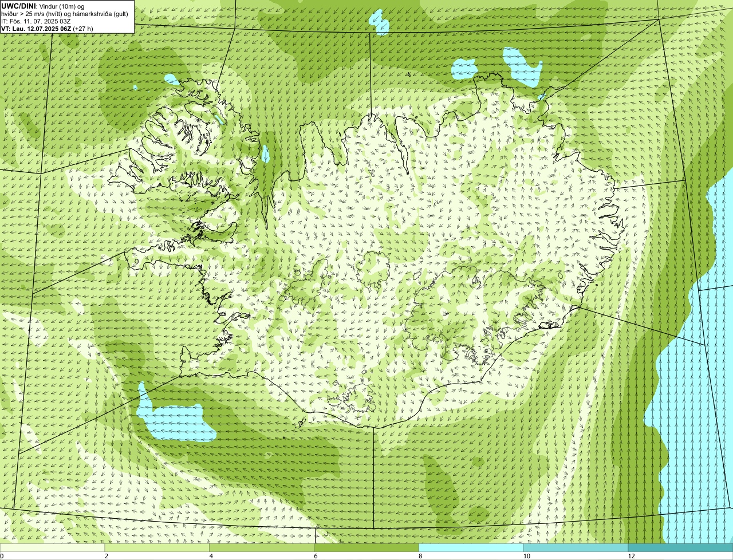Click the light green 2–4 m/s legend segment
This screenshot has width=733, height=560.
pyautogui.click(x=157, y=547)
